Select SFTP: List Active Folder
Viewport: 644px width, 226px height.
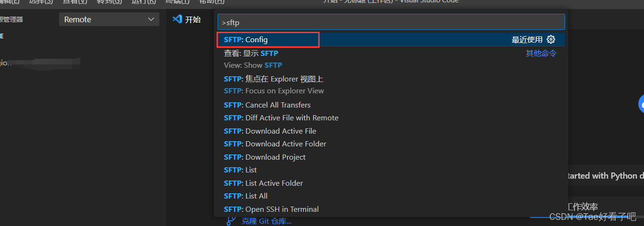263,183
